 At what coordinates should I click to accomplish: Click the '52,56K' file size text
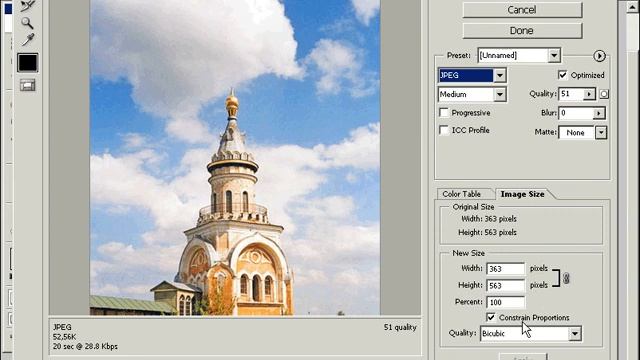click(x=64, y=337)
